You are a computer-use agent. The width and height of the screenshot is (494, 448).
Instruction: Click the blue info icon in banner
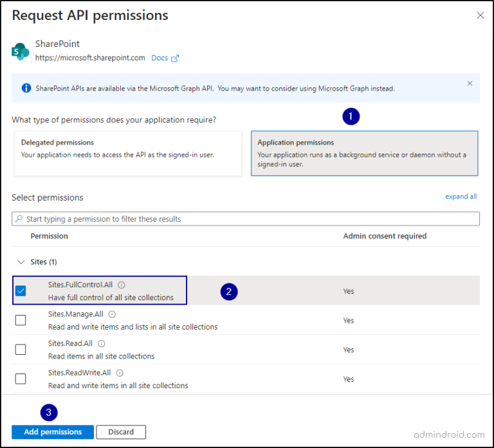26,88
